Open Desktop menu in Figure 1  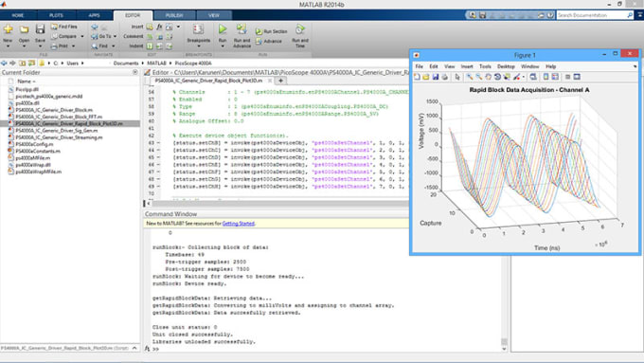pos(506,66)
